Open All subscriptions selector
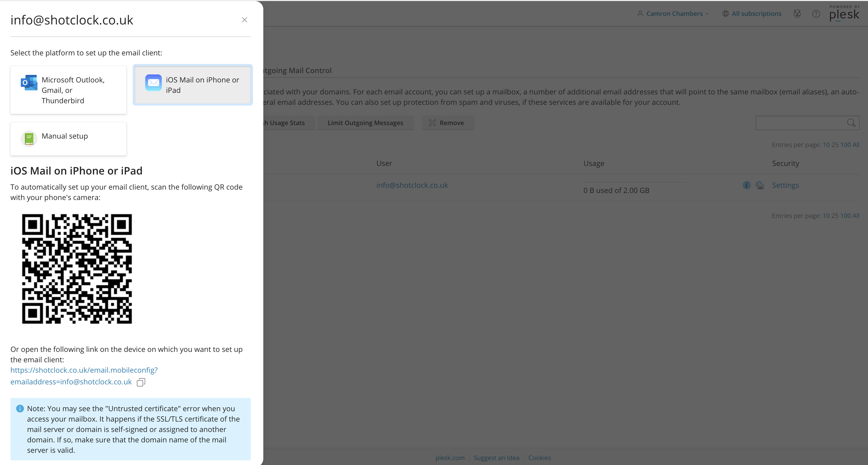 (752, 14)
